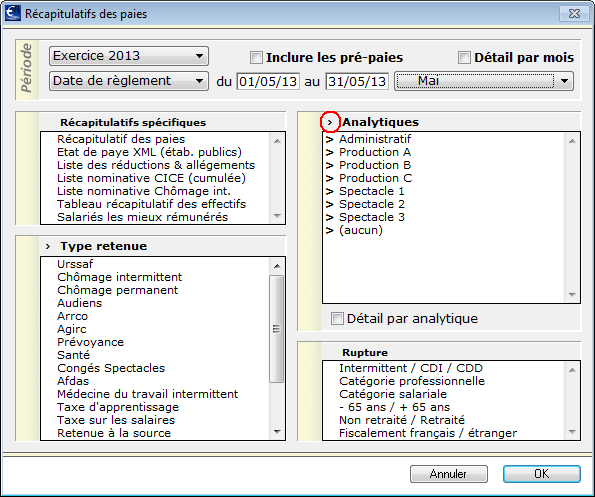This screenshot has height=497, width=595.
Task: Click the circled arrow beside Analytiques header
Action: tap(330, 122)
